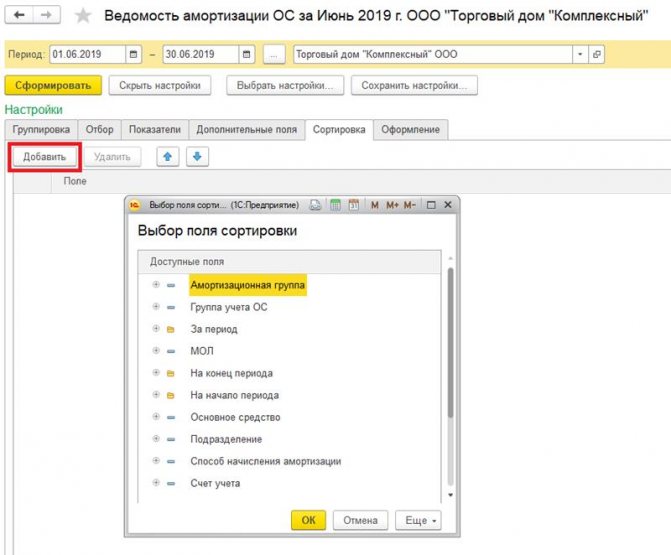
Task: Go forward with the right arrow button
Action: (46, 15)
